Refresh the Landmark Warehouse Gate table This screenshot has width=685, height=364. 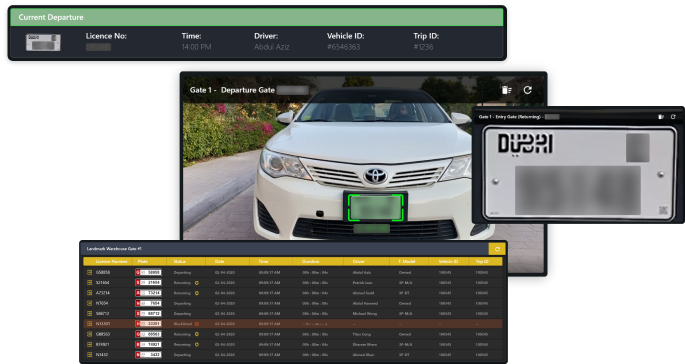pos(497,249)
